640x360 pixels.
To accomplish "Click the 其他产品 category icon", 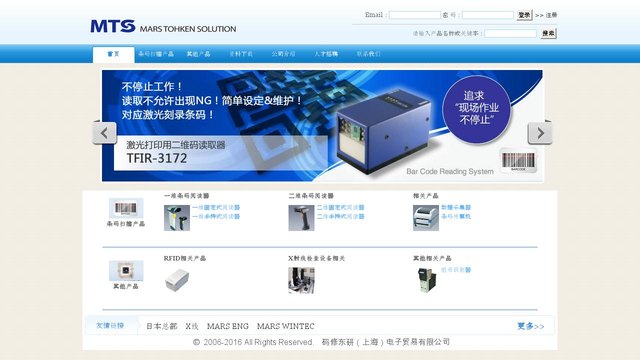I will (x=126, y=270).
